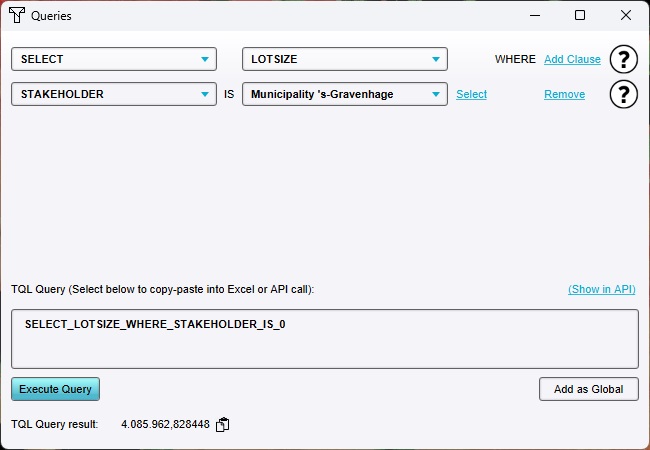
Task: Remove the STAKEHOLDER clause
Action: pyautogui.click(x=564, y=95)
